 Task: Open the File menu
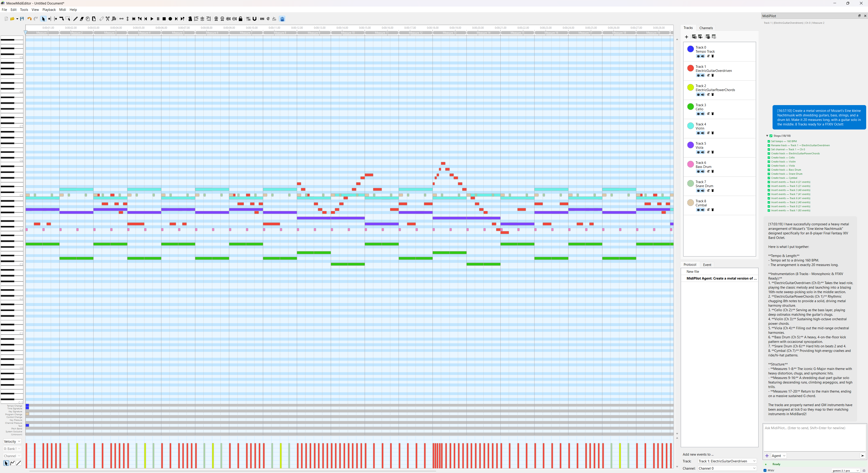[4, 10]
